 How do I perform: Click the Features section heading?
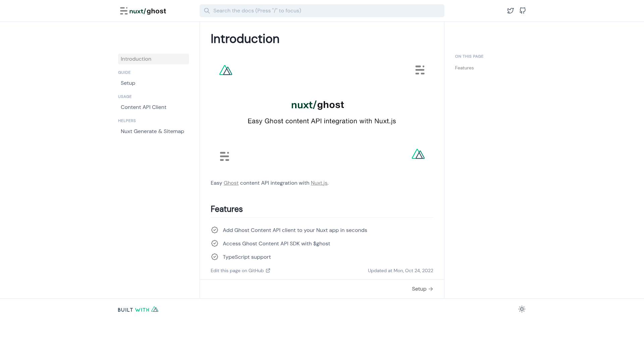227,209
